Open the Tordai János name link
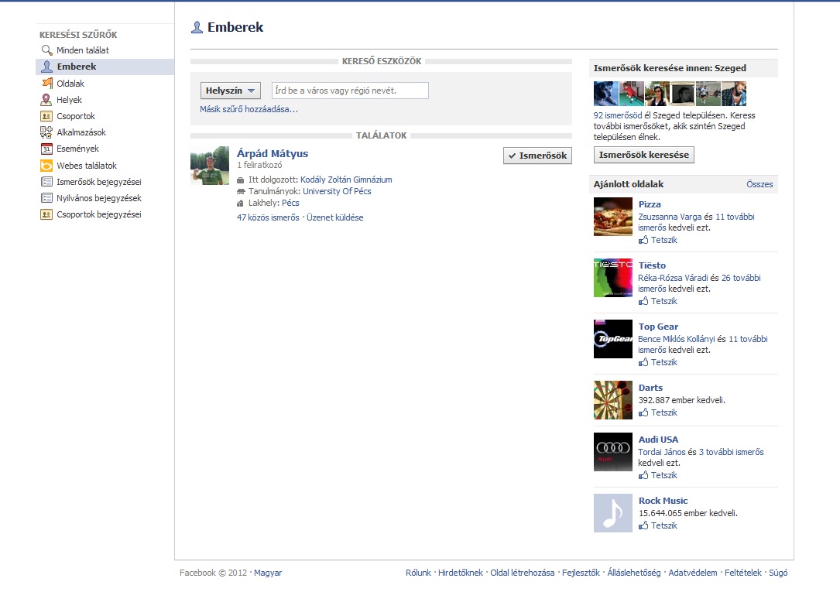This screenshot has width=840, height=616. pos(662,452)
